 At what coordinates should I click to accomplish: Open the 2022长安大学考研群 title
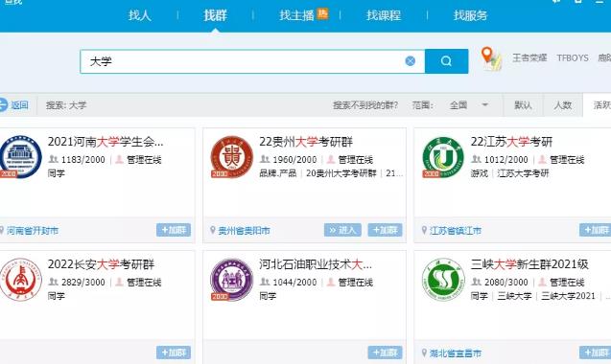click(x=101, y=264)
